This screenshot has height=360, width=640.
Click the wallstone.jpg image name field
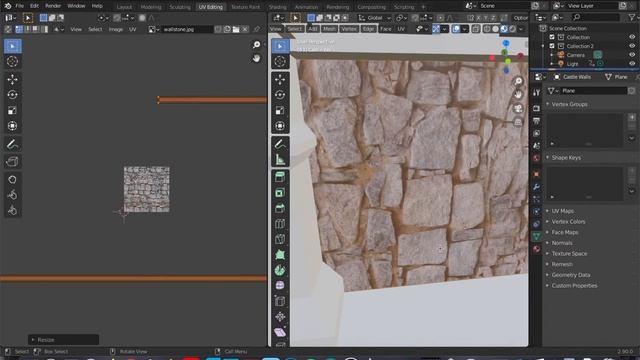187,29
